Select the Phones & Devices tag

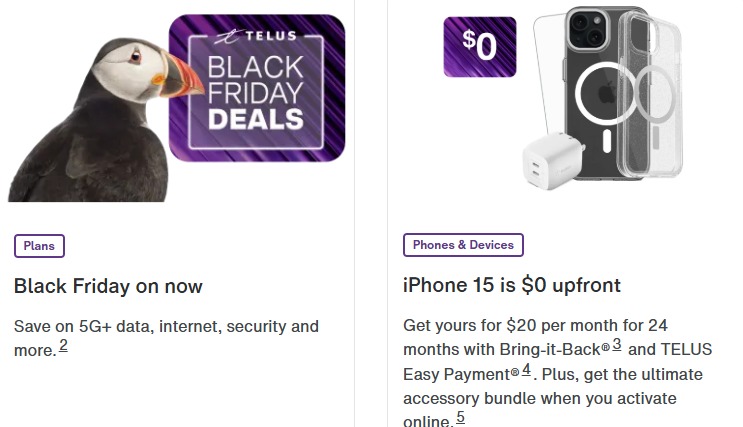(463, 245)
